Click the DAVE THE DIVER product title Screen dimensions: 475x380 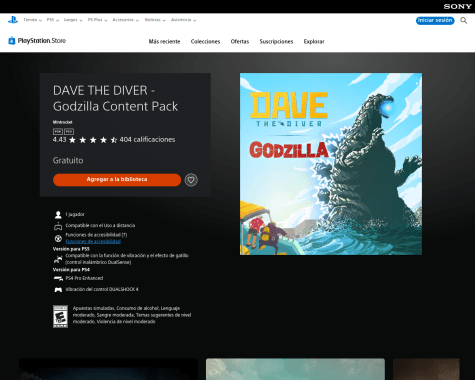[115, 98]
